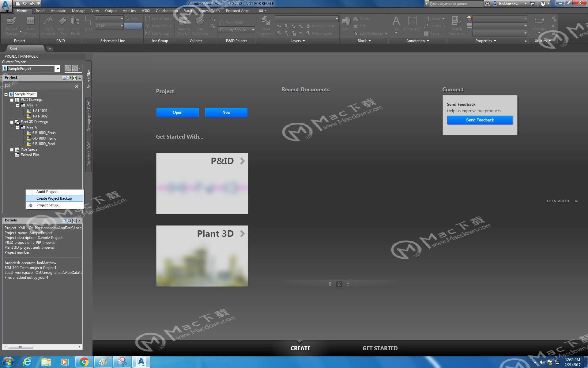Toggle third icon in Details header
The image size is (588, 368).
(74, 220)
